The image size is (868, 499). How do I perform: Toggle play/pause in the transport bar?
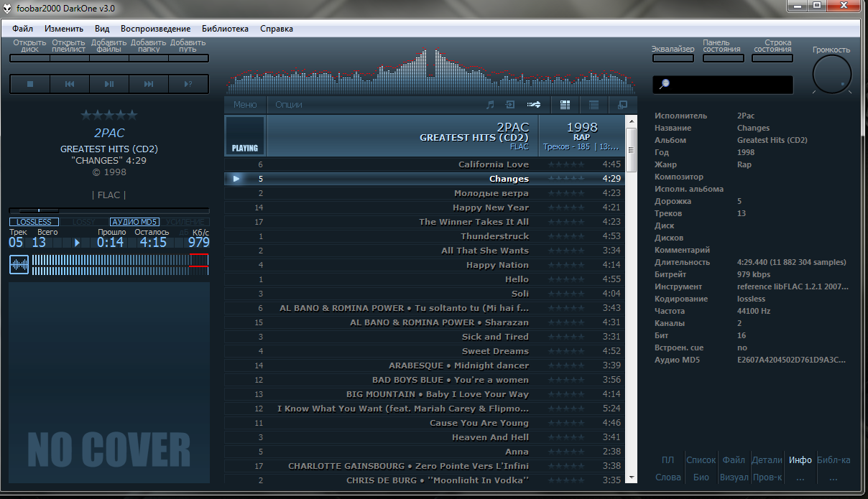point(109,84)
